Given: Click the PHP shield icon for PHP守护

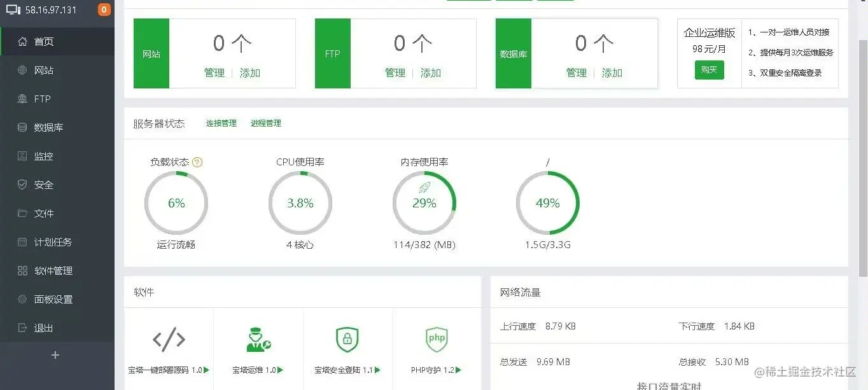Looking at the screenshot, I should [437, 339].
